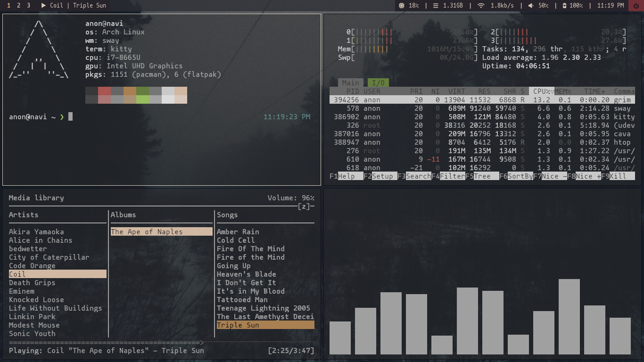Click the playback progress bar in media library
The height and width of the screenshot is (362, 644).
162,343
